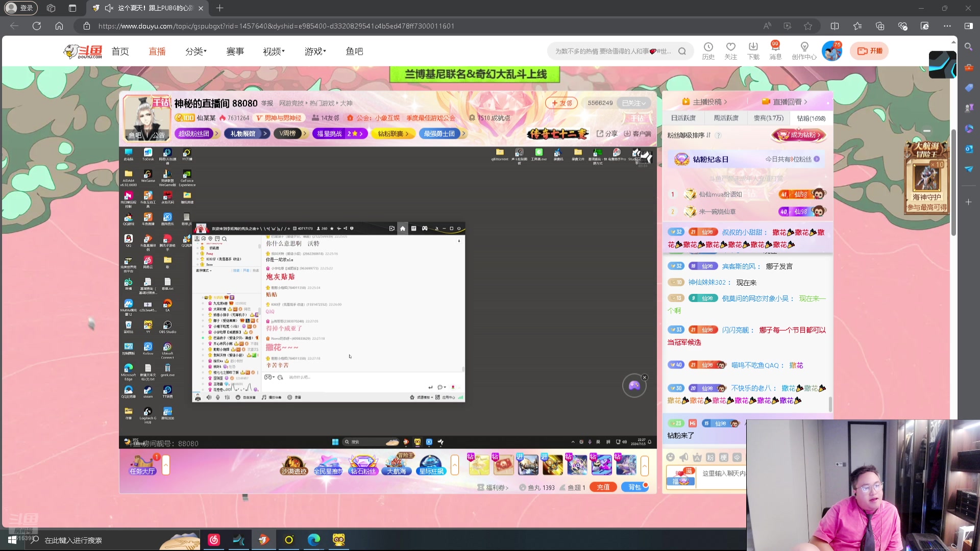This screenshot has width=980, height=551.
Task: Open Microsoft Edge from the taskbar
Action: (x=313, y=540)
